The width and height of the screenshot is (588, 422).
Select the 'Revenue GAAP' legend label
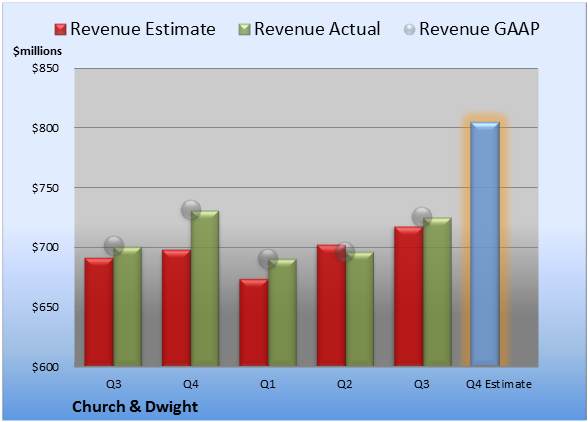pyautogui.click(x=479, y=29)
